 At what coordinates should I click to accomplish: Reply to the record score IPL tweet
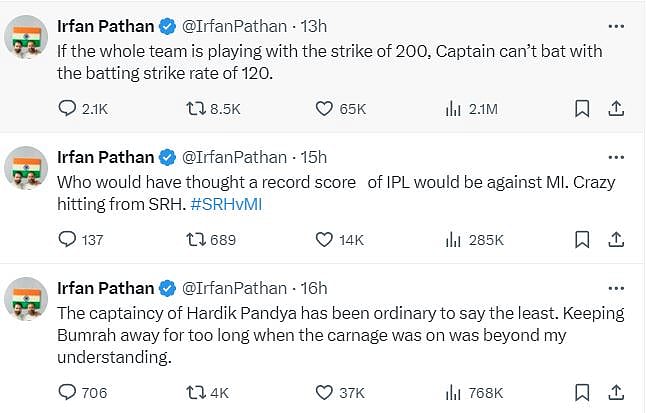(x=68, y=239)
